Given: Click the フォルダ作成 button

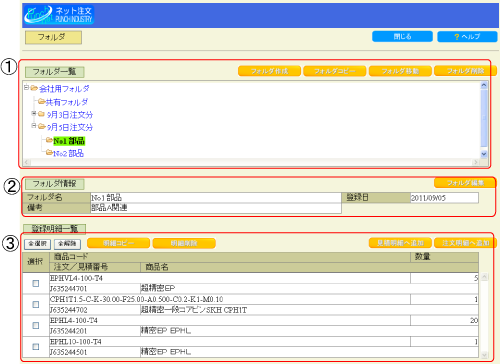Looking at the screenshot, I should point(269,71).
